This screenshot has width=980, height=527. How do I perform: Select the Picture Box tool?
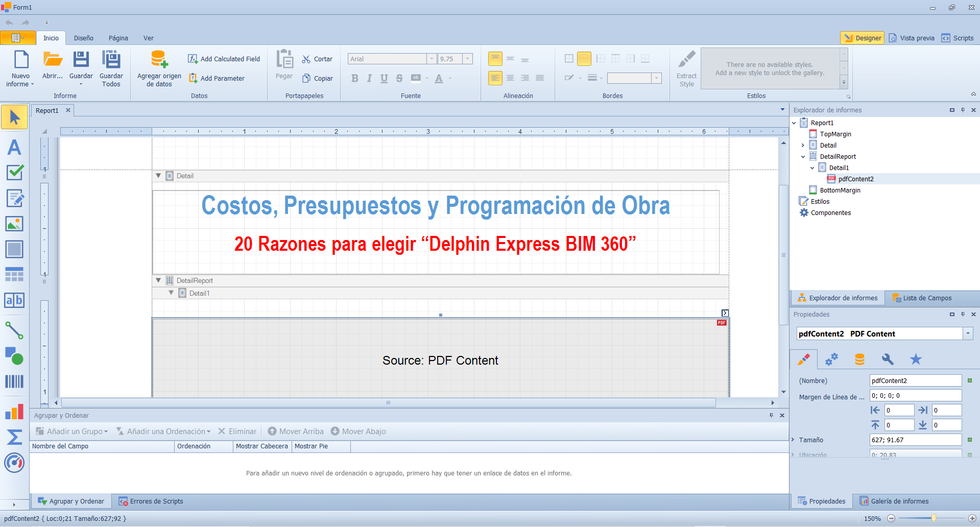(14, 224)
